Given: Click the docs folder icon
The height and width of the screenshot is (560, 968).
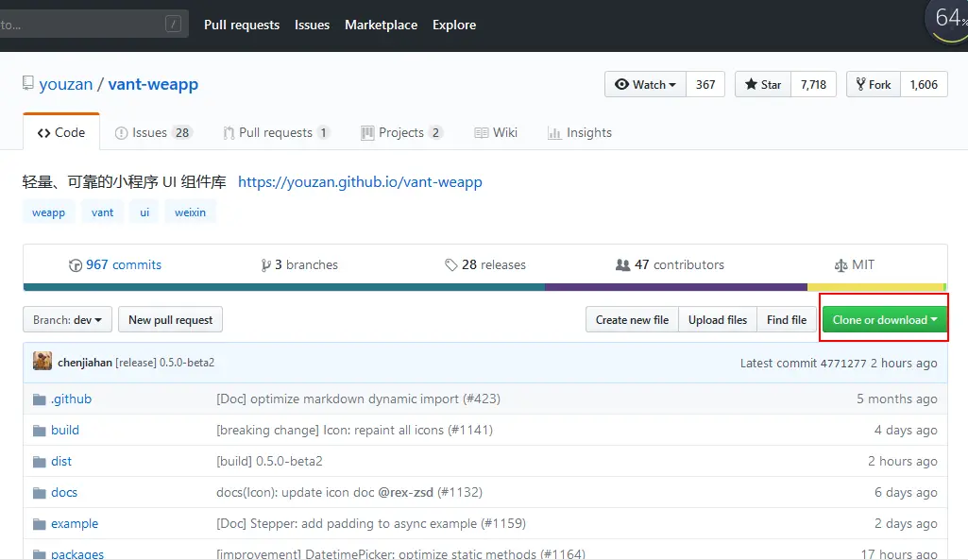Looking at the screenshot, I should pos(40,493).
